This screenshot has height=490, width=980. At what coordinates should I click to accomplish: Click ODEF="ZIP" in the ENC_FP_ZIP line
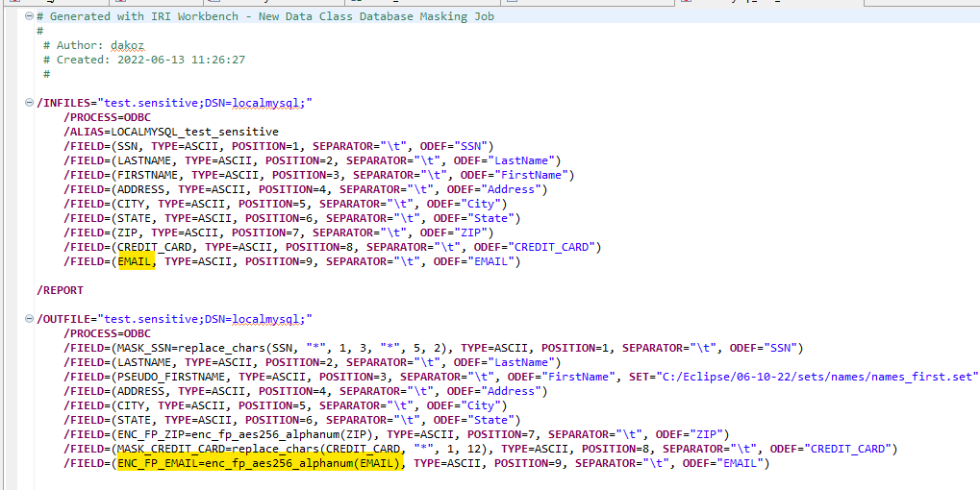coord(689,434)
